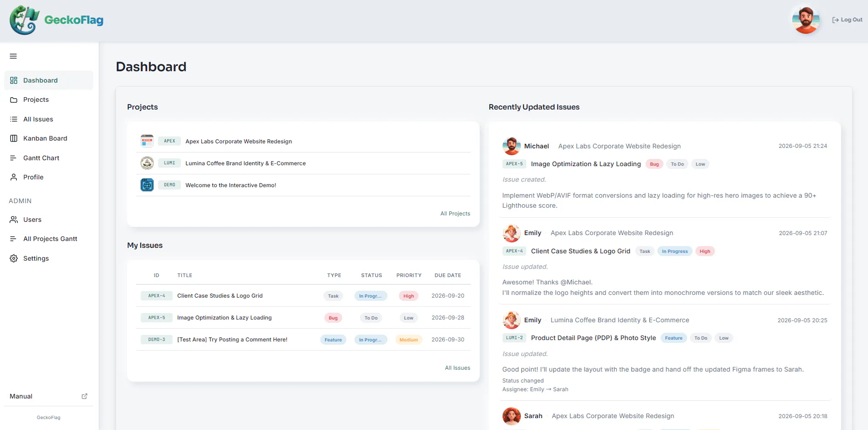Open Client Case Studies & Logo Grid in My Issues

point(220,296)
